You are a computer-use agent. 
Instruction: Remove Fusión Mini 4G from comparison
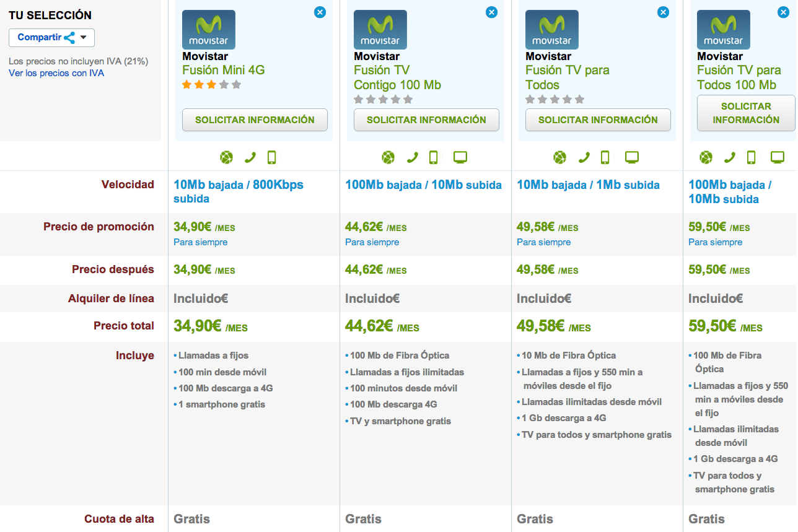(320, 12)
